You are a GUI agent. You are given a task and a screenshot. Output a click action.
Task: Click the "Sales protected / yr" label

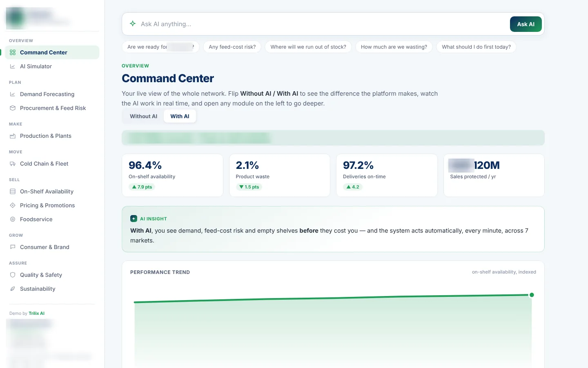pyautogui.click(x=473, y=177)
